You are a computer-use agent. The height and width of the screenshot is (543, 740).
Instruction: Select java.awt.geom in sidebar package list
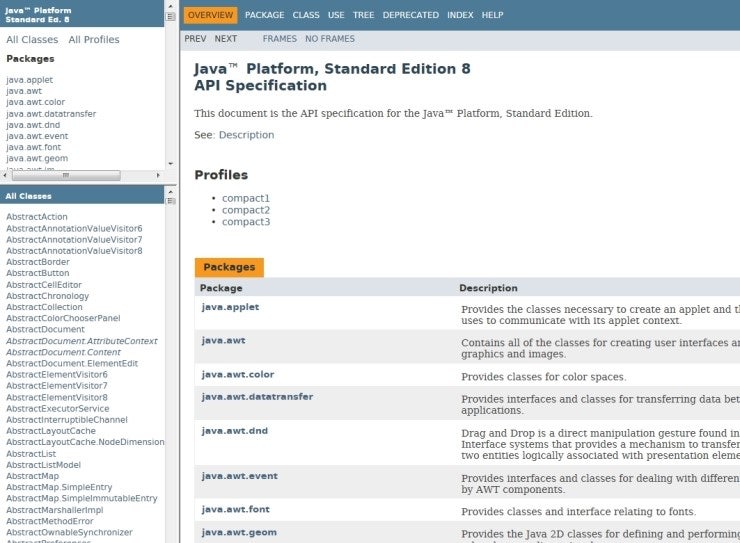pyautogui.click(x=37, y=159)
